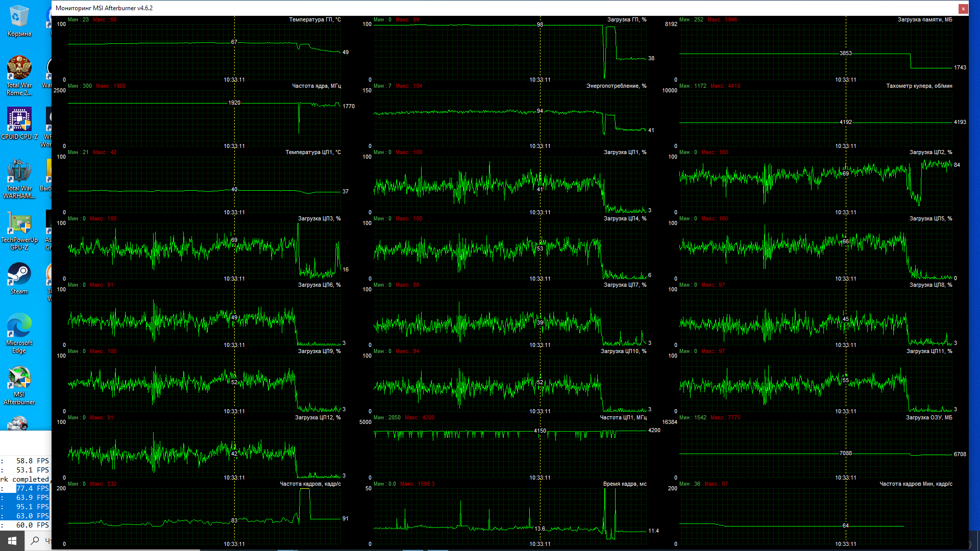Screen dimensions: 980x551
Task: Select the framerate (Частота кадров) graph
Action: click(204, 515)
